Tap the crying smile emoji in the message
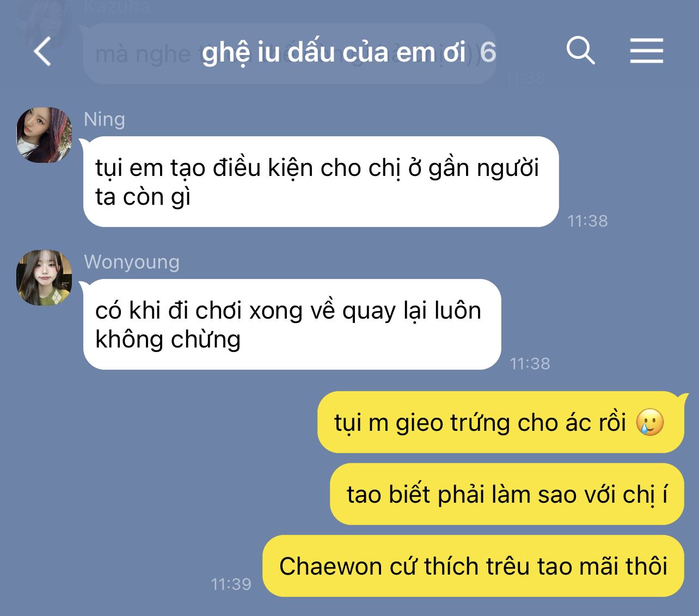The height and width of the screenshot is (616, 699). (x=650, y=422)
